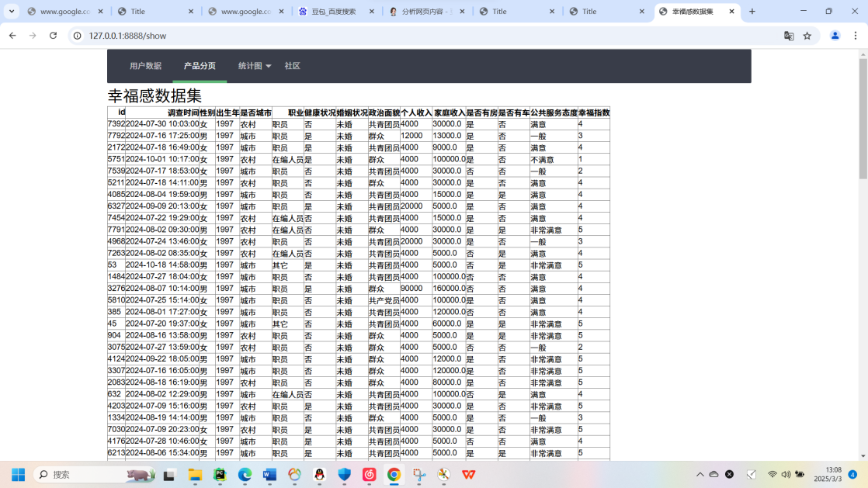Open Microsoft Edge from the taskbar

coord(245,475)
